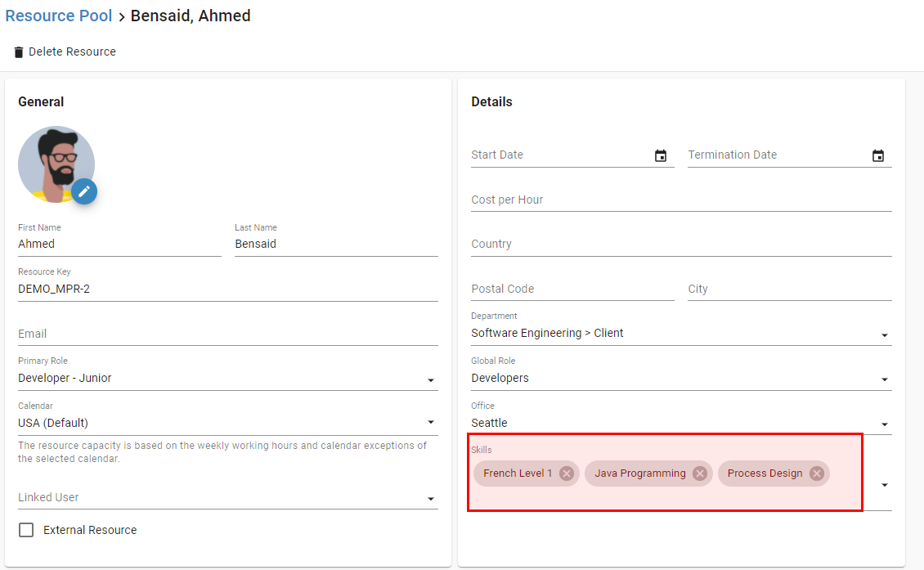Click Software Engineering > Client value
This screenshot has width=924, height=570.
547,333
